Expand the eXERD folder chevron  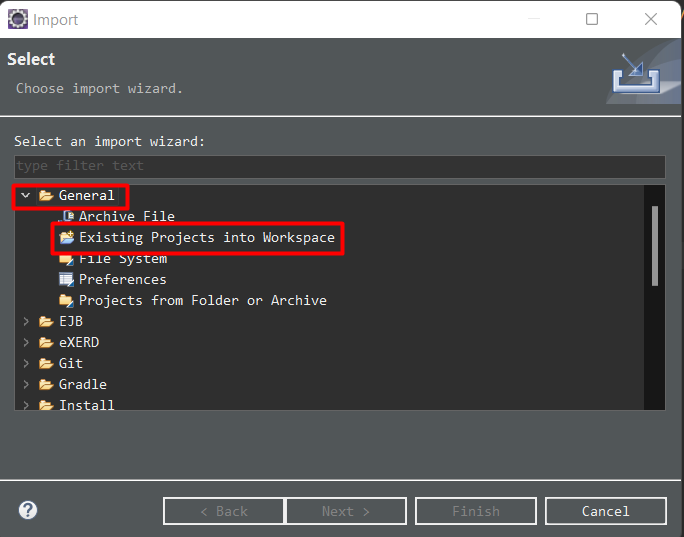pyautogui.click(x=26, y=342)
